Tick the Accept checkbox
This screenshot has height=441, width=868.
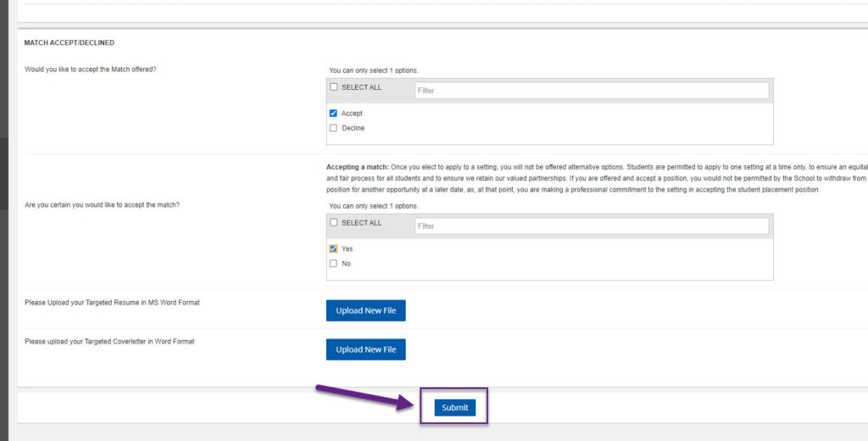(333, 114)
